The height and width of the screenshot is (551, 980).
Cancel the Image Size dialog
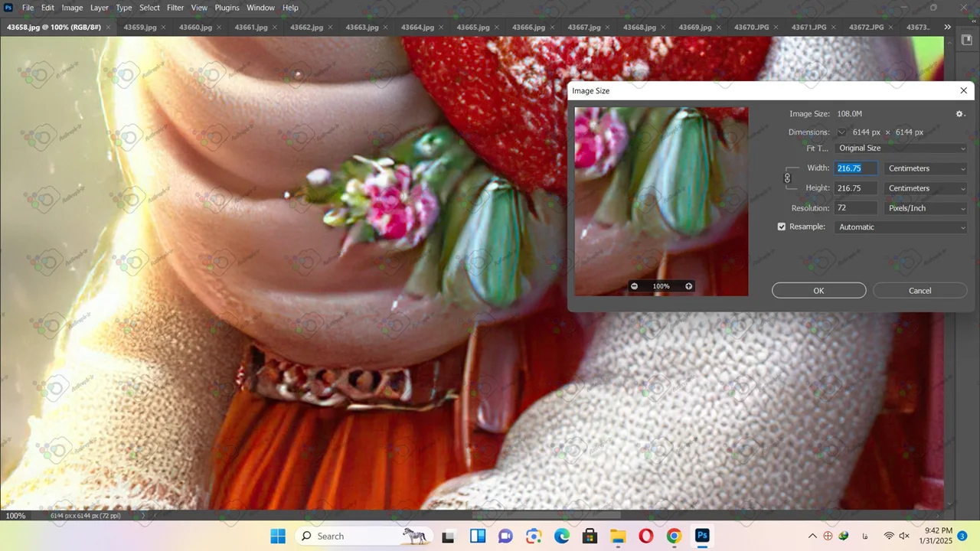pos(920,291)
